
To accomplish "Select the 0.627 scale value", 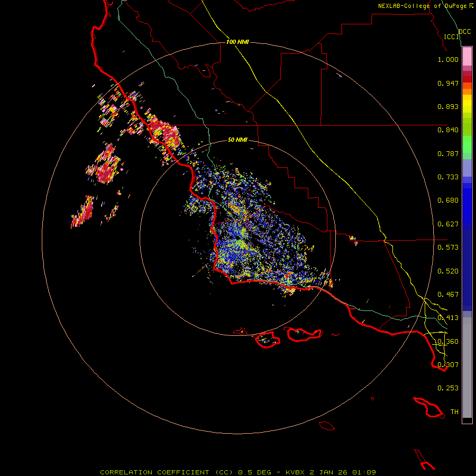I will click(x=448, y=224).
